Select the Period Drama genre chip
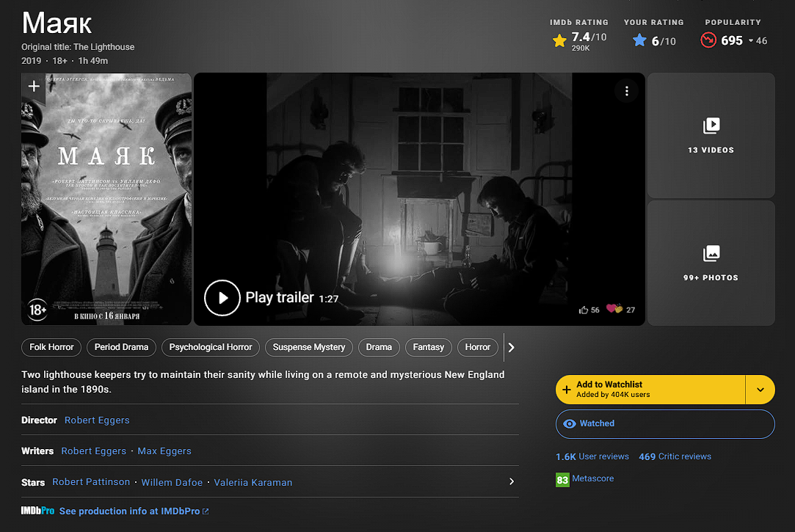Viewport: 795px width, 532px height. point(121,347)
